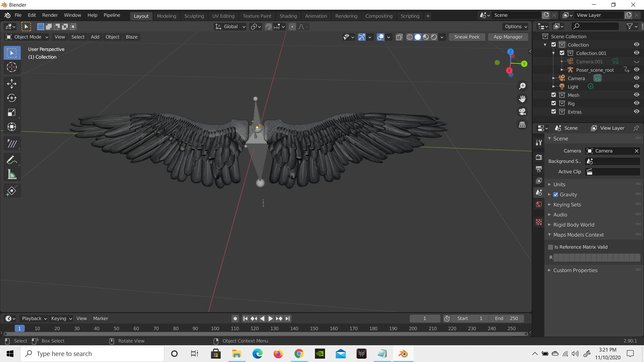Check Is Reference Matrix Valid

click(550, 247)
